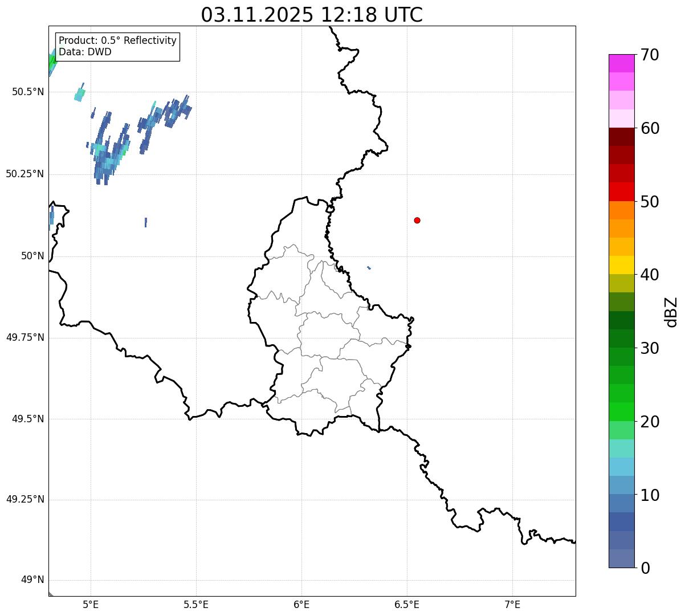Click the "49.25°N" latitude label
The height and width of the screenshot is (616, 685).
25,500
